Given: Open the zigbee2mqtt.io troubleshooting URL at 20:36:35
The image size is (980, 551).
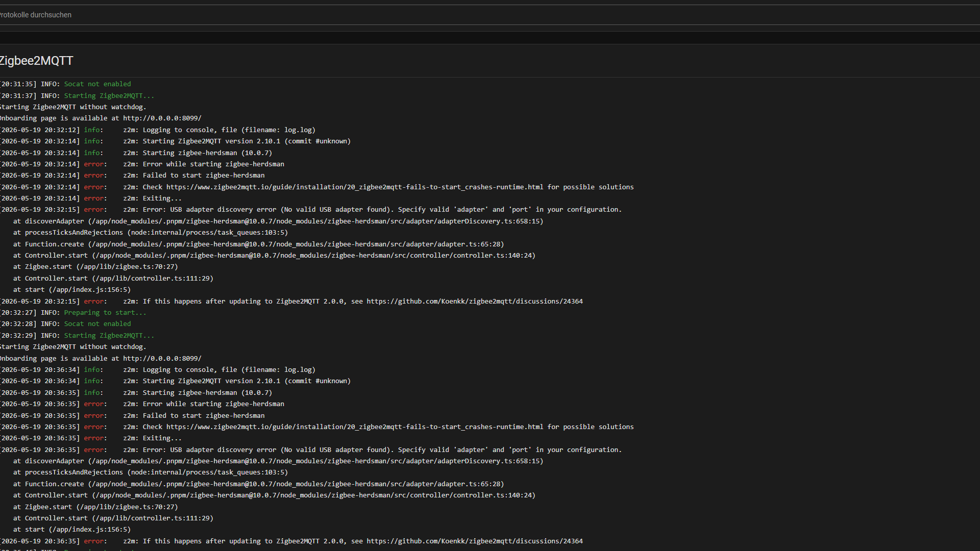Looking at the screenshot, I should pos(355,427).
